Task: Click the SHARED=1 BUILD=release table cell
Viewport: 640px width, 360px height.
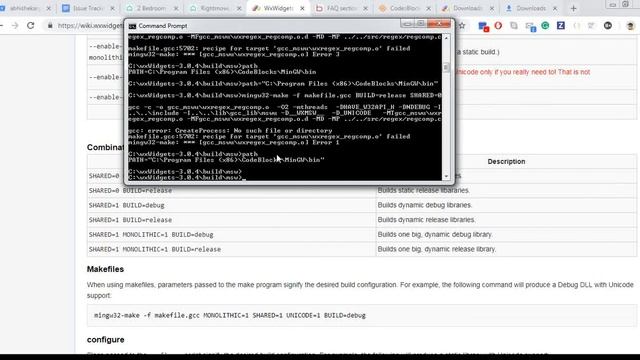Action: pos(231,220)
